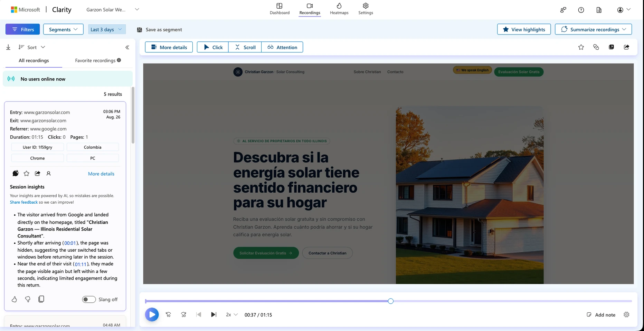Image resolution: width=644 pixels, height=331 pixels.
Task: Jump to the 01:11 timestamp link
Action: [x=80, y=264]
